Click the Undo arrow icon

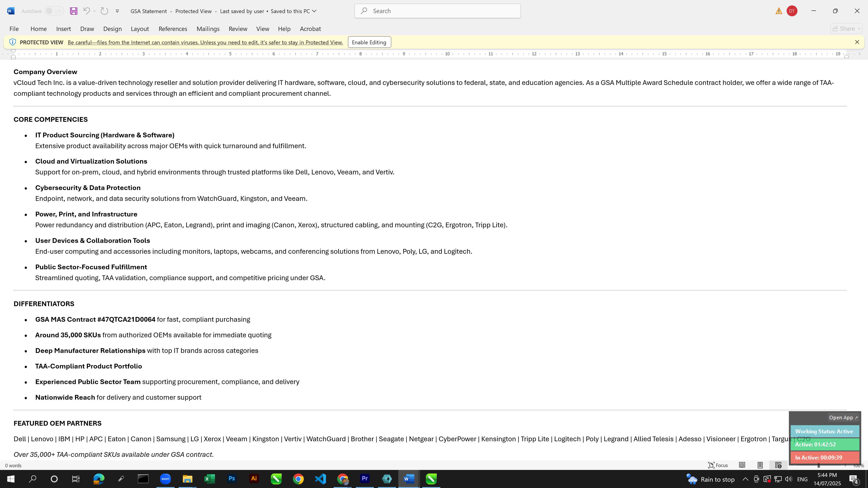(x=86, y=11)
